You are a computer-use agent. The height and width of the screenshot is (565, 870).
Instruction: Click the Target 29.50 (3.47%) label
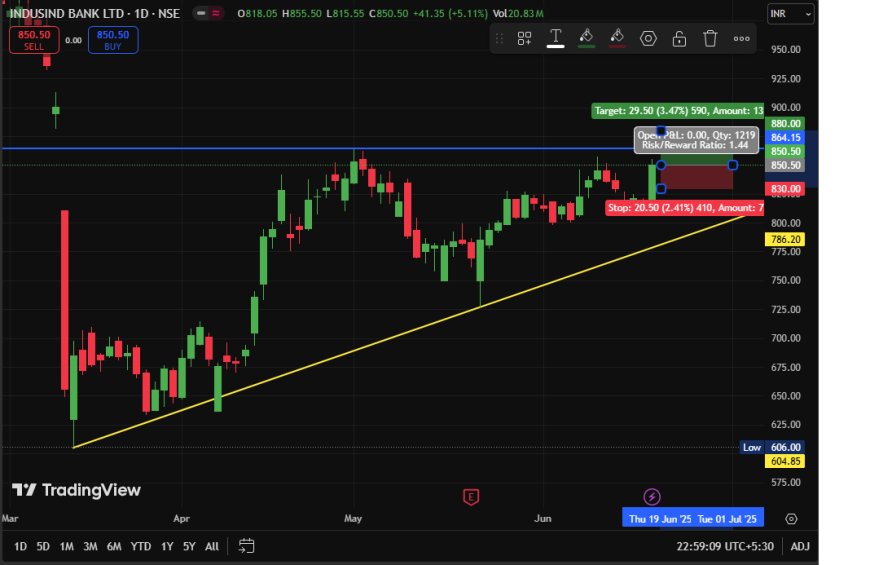point(677,111)
